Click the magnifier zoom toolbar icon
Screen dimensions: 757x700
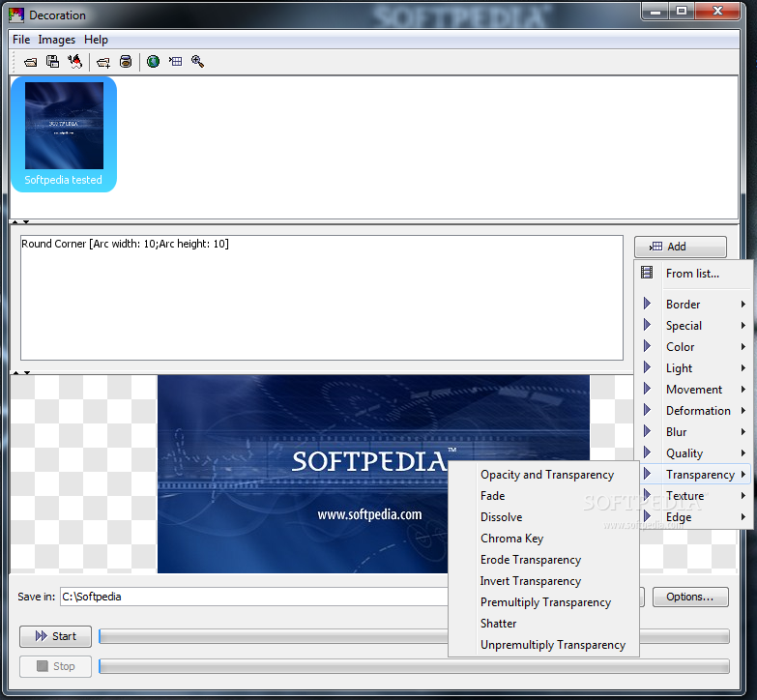coord(197,61)
